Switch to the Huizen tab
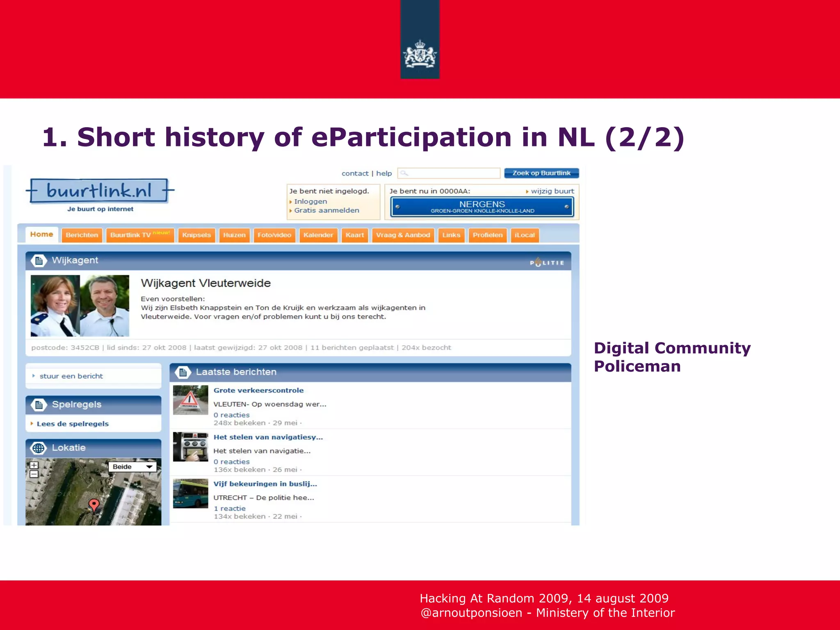 click(234, 235)
